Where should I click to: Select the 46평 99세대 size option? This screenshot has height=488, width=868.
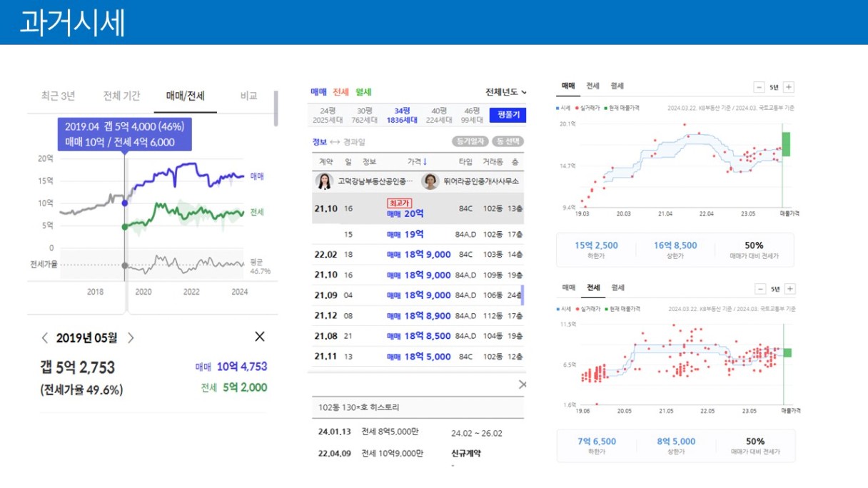point(472,115)
